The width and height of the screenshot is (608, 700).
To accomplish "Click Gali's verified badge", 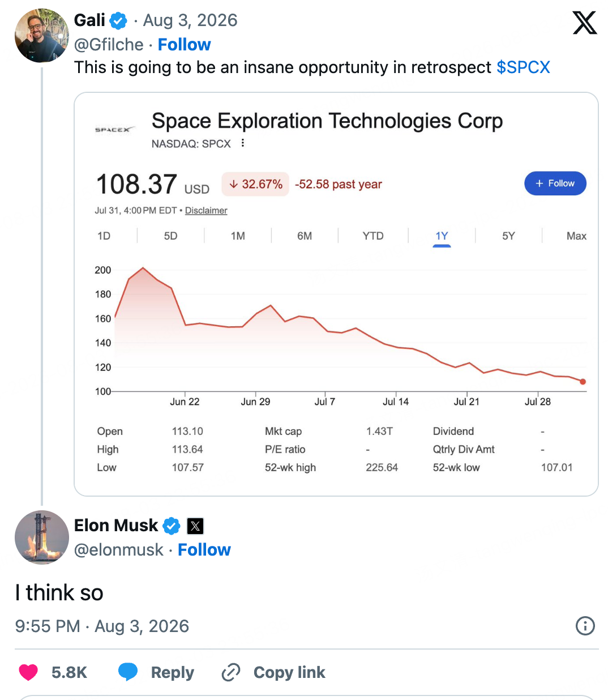I will tap(118, 21).
